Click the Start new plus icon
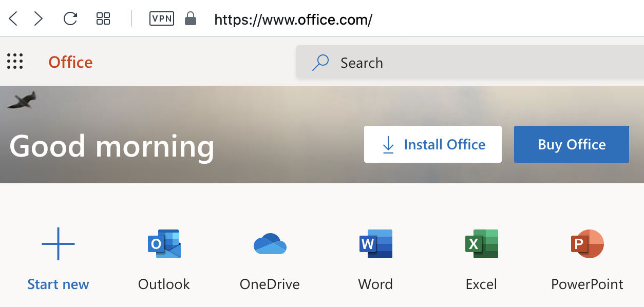644x307 pixels. pyautogui.click(x=58, y=243)
